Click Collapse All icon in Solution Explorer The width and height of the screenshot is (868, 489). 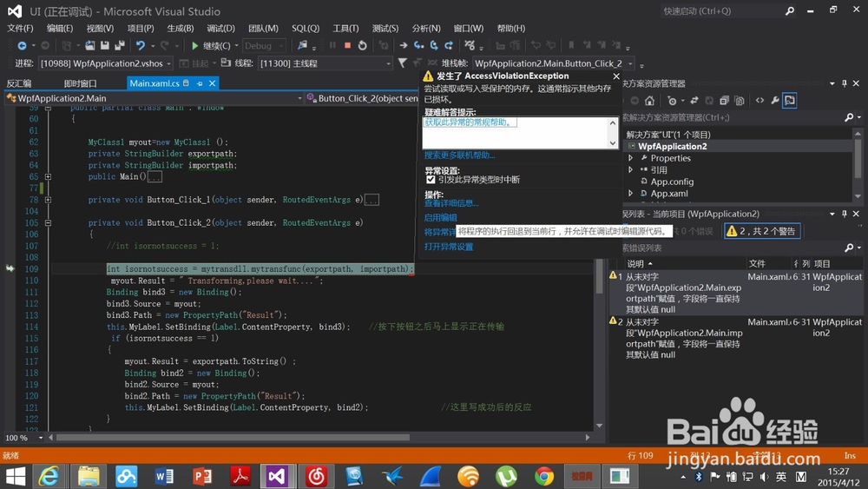[724, 100]
